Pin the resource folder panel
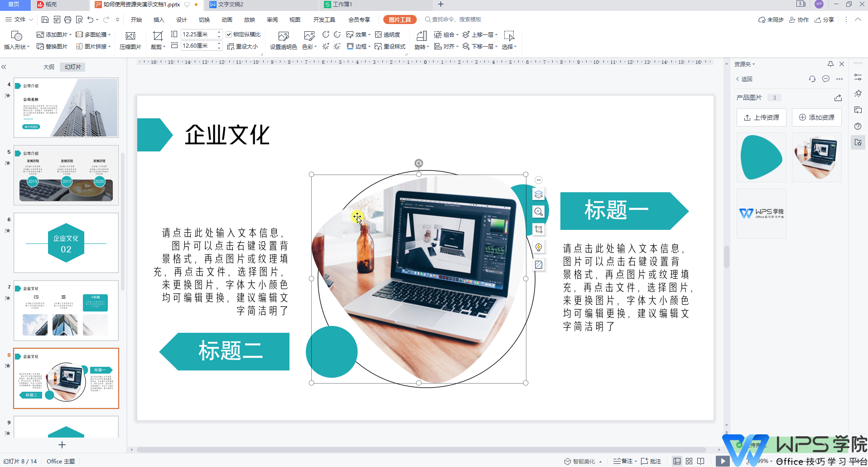 pyautogui.click(x=830, y=64)
